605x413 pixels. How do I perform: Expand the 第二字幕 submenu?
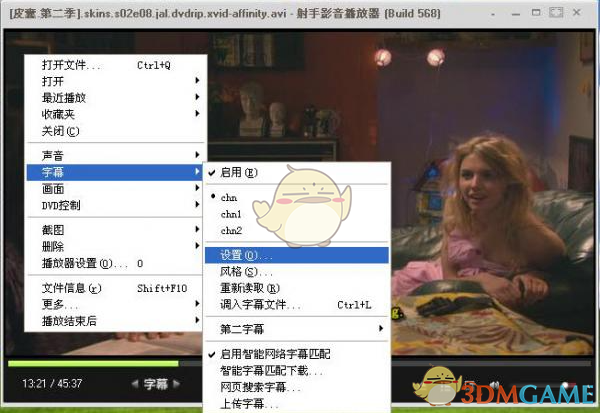pyautogui.click(x=297, y=329)
